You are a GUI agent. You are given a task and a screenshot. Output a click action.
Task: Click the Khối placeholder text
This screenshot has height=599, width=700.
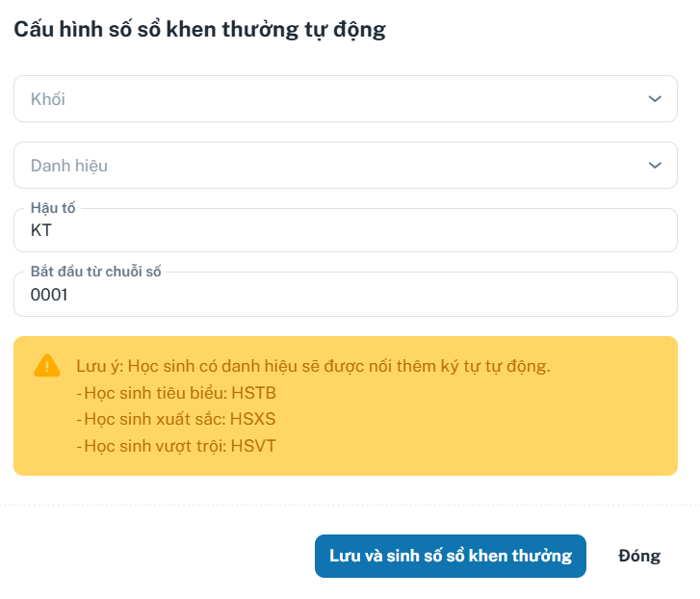point(48,99)
